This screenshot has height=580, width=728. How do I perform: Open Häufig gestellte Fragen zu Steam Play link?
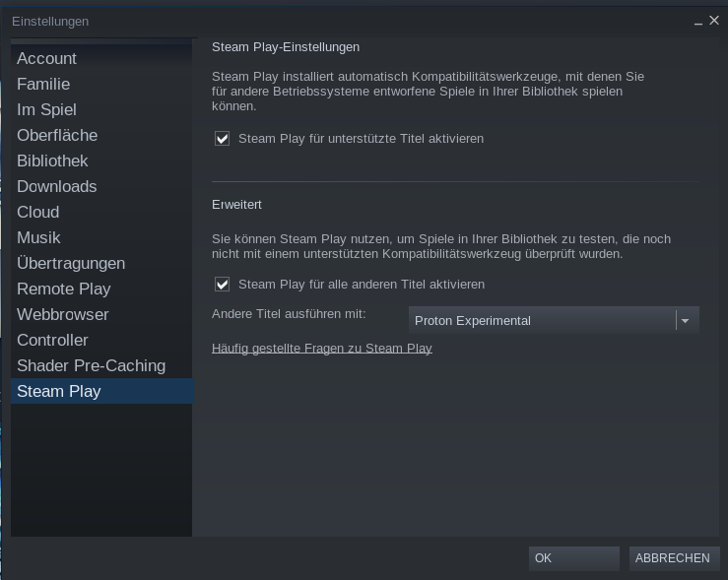point(322,348)
